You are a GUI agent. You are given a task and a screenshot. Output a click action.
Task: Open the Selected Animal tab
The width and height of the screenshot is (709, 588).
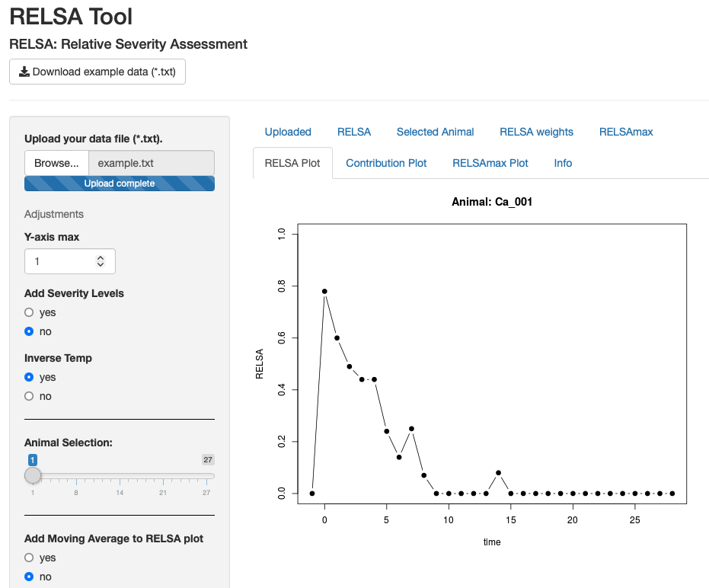pyautogui.click(x=435, y=132)
